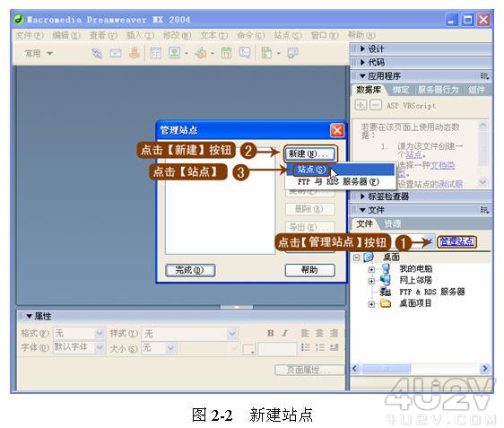Open the 插入 menu in menu bar
Image resolution: width=504 pixels, height=428 pixels.
(140, 35)
